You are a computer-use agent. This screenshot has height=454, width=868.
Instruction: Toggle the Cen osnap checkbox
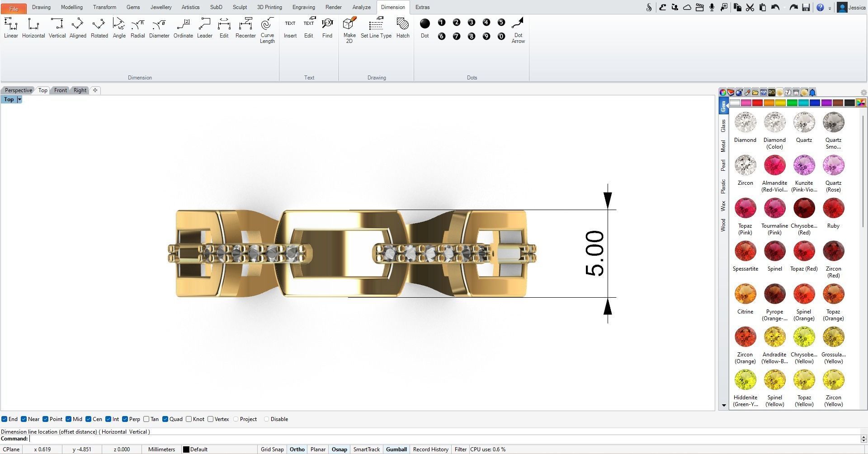coord(89,419)
